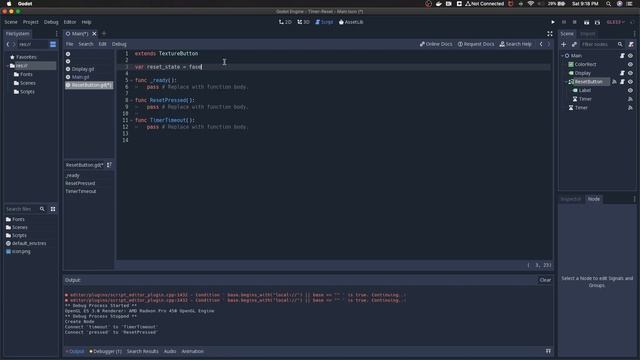Expand bottom panel icon near Animation
640x360 pixels.
548,351
